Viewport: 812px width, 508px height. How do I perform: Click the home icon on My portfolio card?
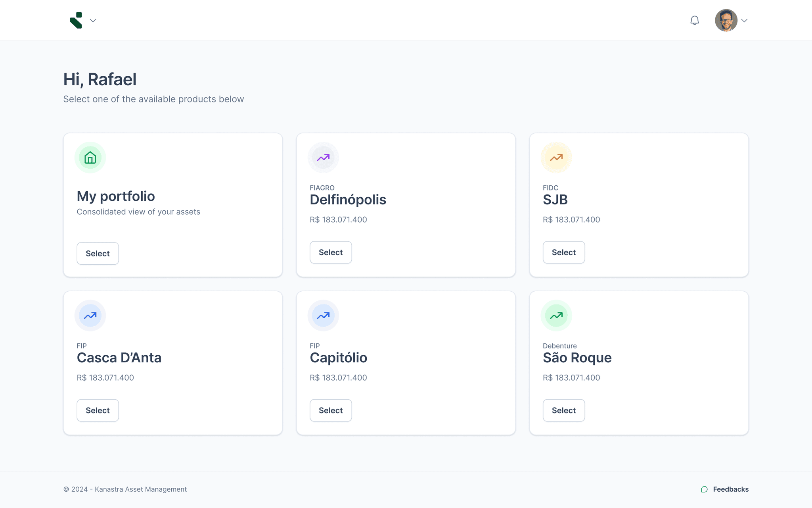(x=90, y=157)
